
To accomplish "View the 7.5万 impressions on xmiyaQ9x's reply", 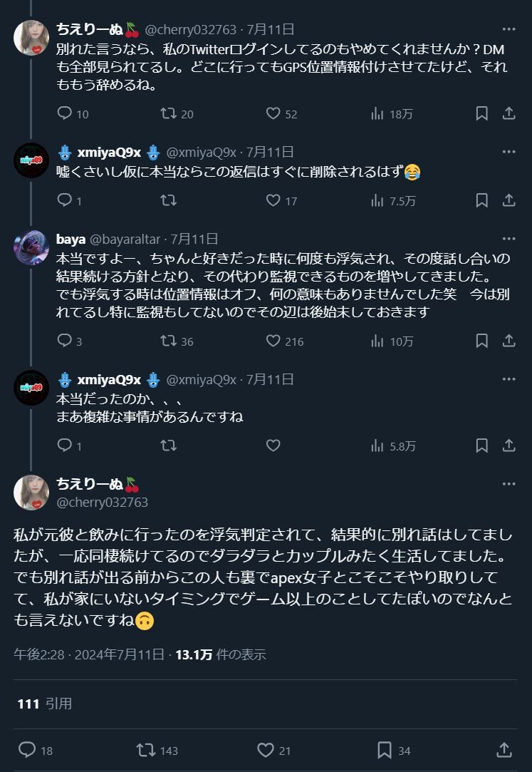I will pyautogui.click(x=393, y=200).
